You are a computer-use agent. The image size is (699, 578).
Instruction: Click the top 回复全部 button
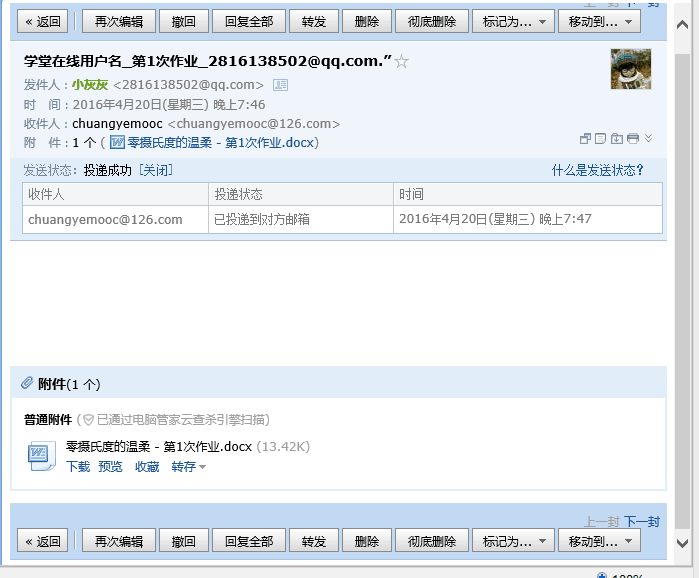249,21
